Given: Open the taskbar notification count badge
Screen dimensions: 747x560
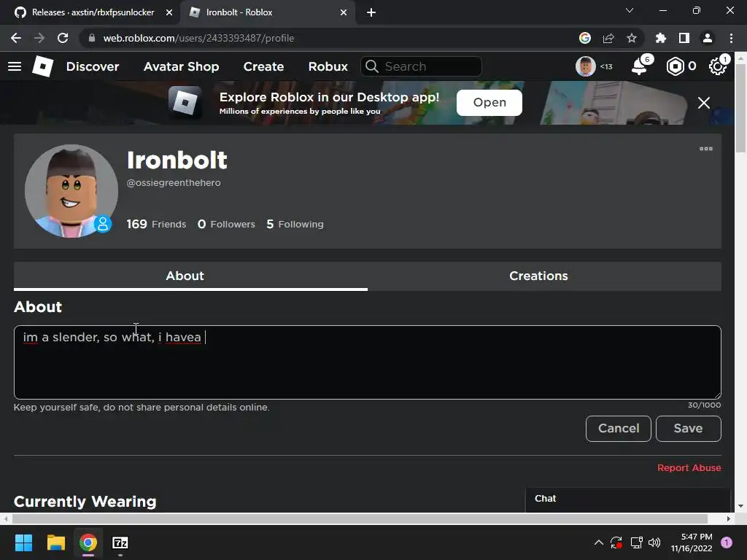Looking at the screenshot, I should 727,542.
